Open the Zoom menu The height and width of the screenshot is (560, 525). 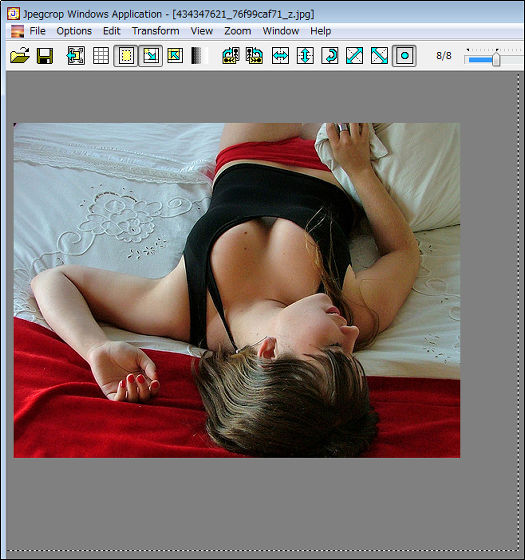(238, 31)
